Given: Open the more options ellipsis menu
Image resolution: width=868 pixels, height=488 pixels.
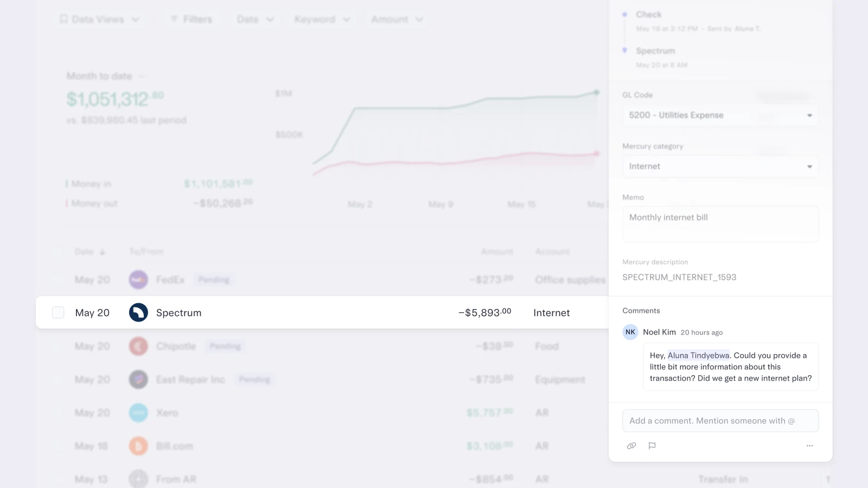Looking at the screenshot, I should pos(809,446).
